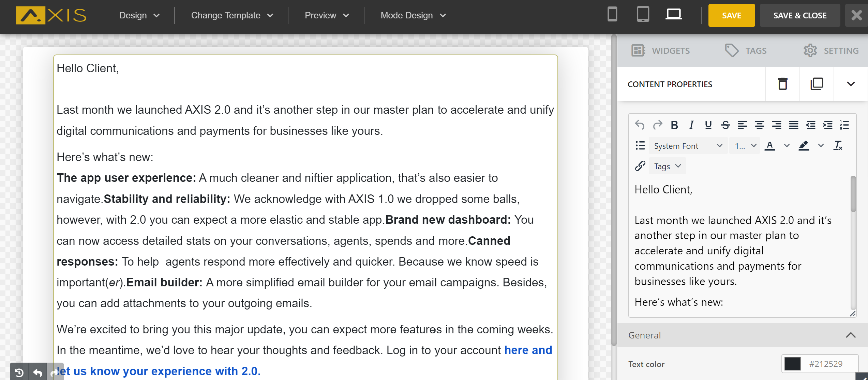
Task: Toggle underline formatting
Action: point(708,125)
